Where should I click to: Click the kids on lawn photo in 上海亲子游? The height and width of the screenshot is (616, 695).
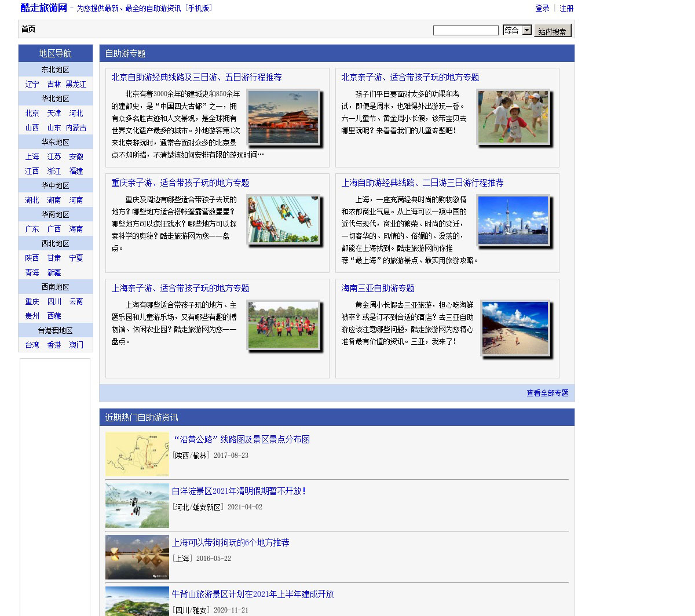[283, 325]
